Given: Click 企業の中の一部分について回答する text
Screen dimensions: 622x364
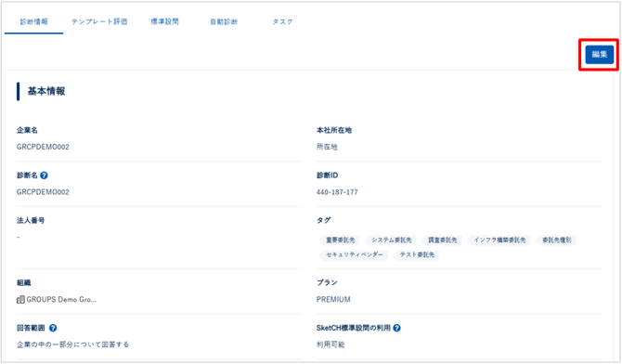Looking at the screenshot, I should point(73,344).
